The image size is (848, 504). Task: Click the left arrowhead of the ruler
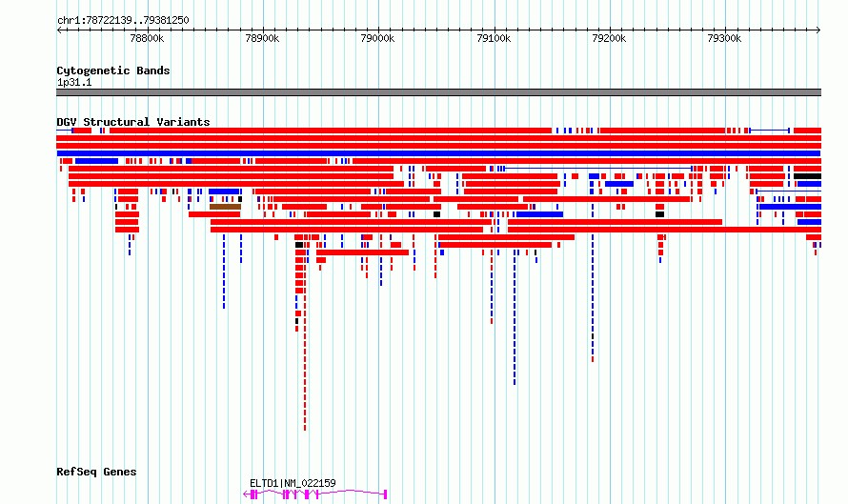59,30
